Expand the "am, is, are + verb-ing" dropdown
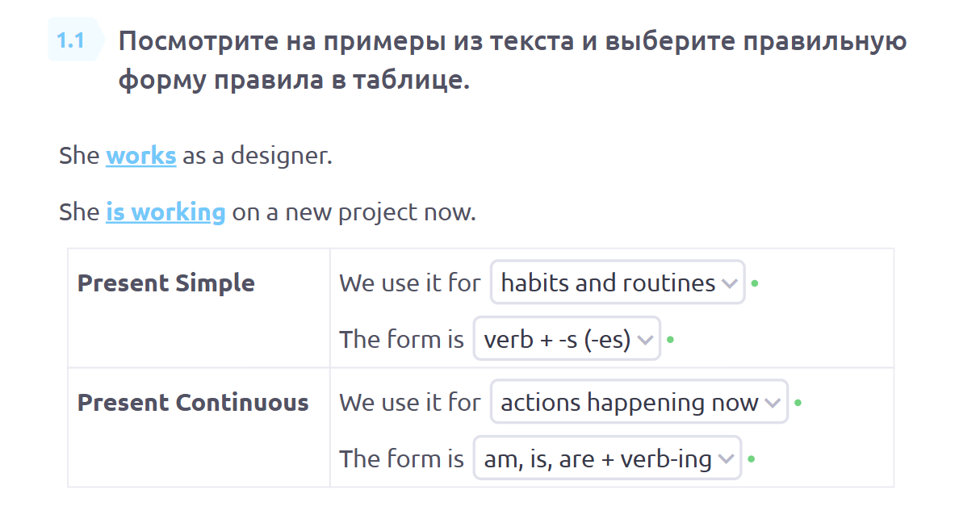Image resolution: width=980 pixels, height=519 pixels. point(597,458)
